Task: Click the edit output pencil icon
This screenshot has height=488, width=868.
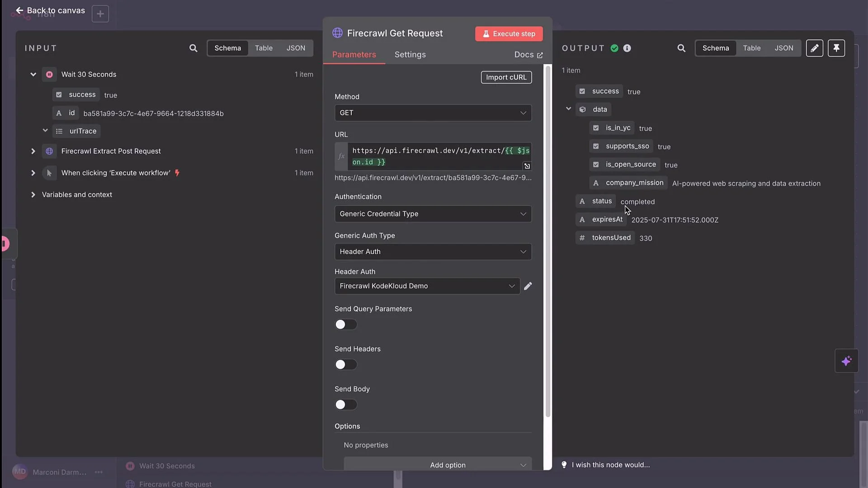Action: [815, 48]
